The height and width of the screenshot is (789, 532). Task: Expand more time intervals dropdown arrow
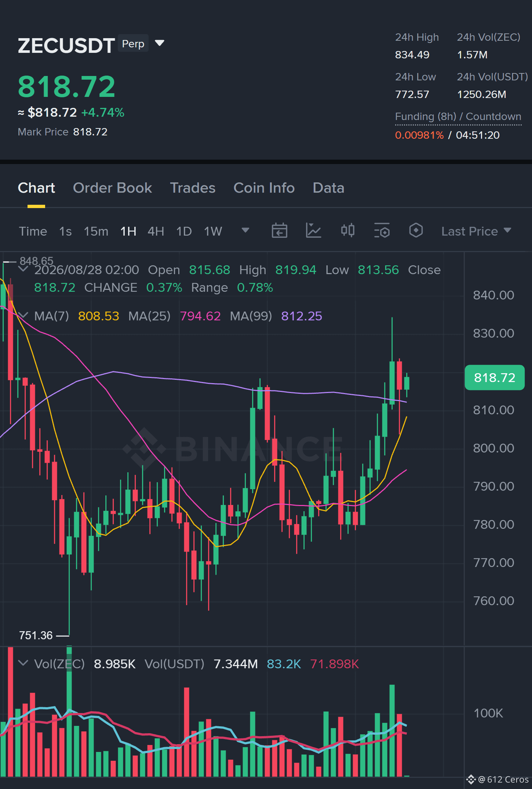245,230
